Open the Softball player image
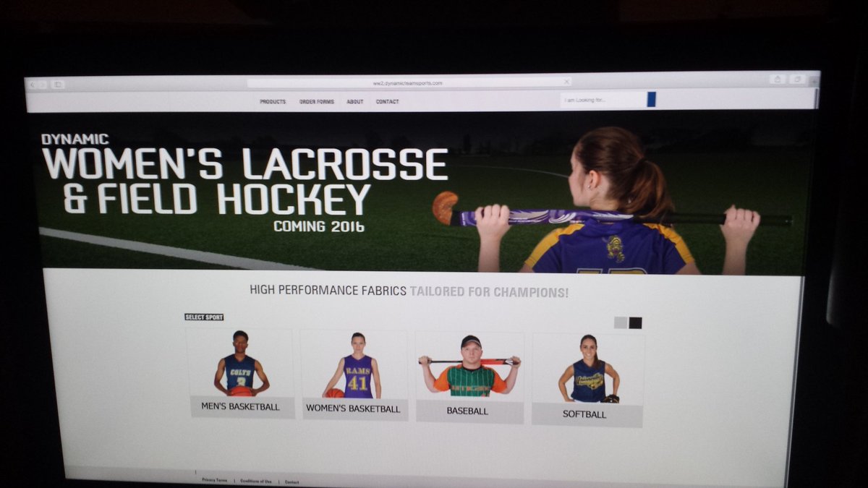This screenshot has height=488, width=868. pyautogui.click(x=588, y=368)
